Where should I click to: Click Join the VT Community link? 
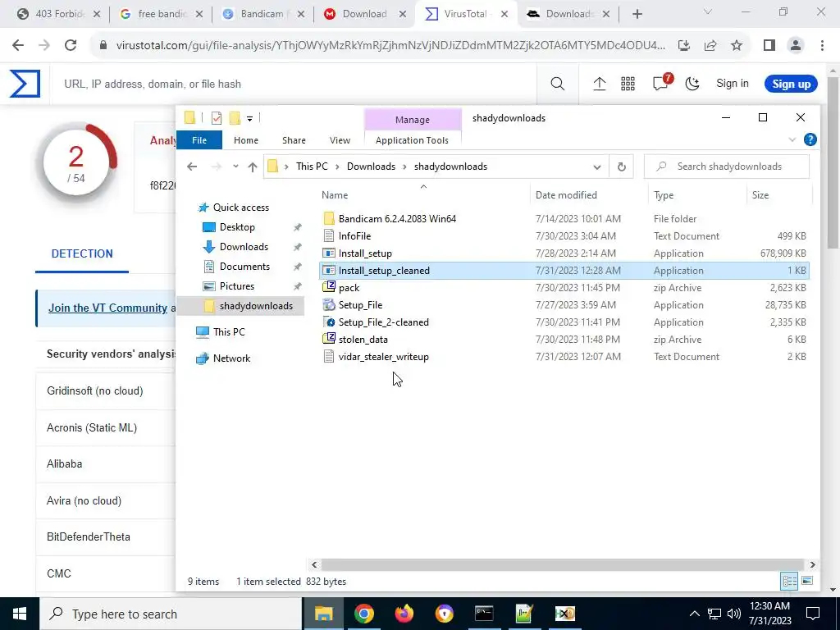[x=107, y=308]
